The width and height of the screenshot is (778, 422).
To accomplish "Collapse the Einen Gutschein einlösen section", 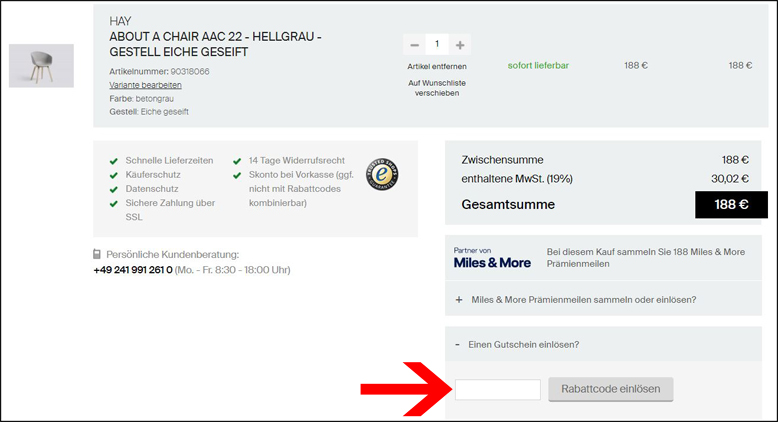I will (603, 344).
